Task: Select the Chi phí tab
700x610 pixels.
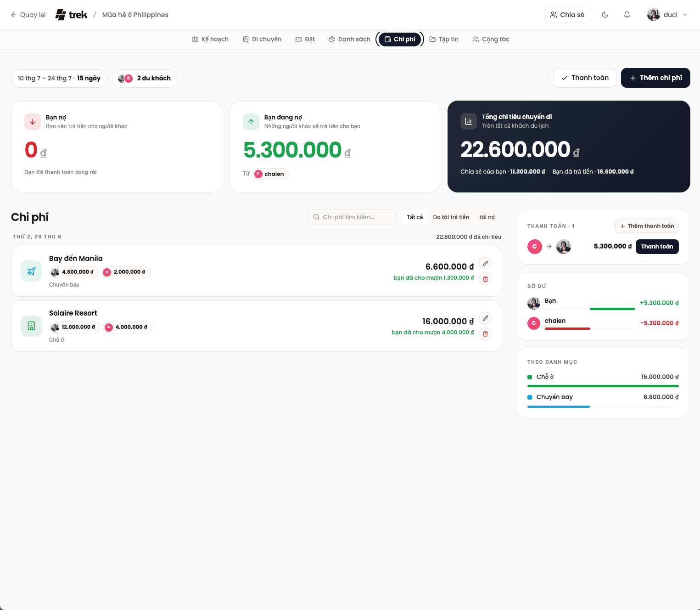Action: 400,39
